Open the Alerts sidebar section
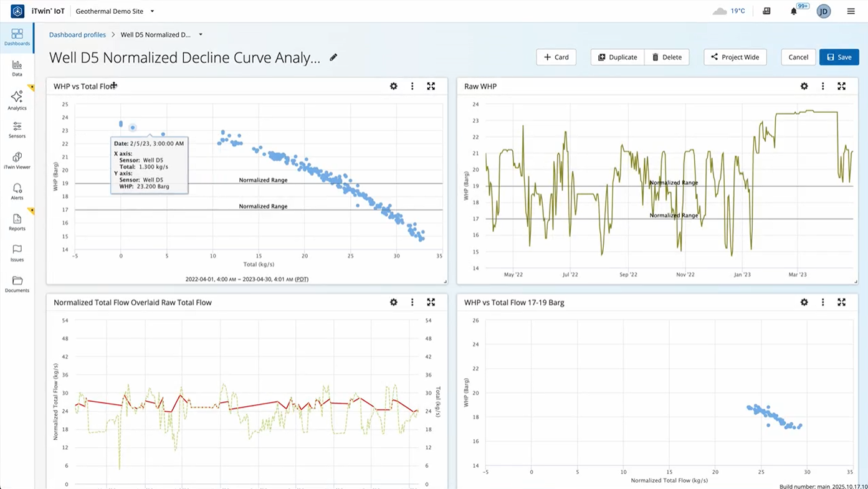This screenshot has height=489, width=868. click(x=17, y=191)
